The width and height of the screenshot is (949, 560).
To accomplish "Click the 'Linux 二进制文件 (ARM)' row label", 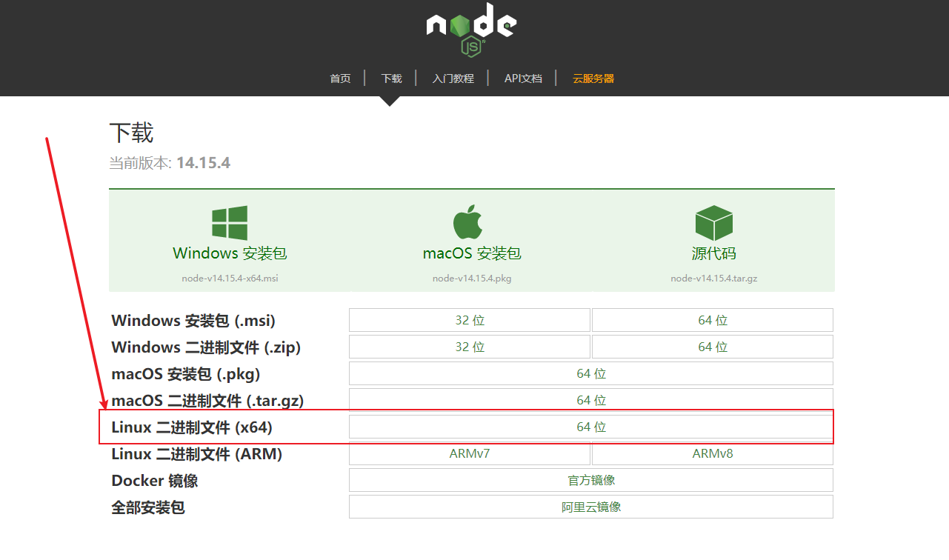I will pyautogui.click(x=196, y=454).
